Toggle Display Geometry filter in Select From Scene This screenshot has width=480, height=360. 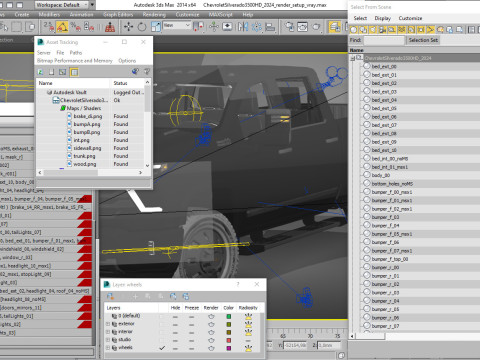(354, 30)
